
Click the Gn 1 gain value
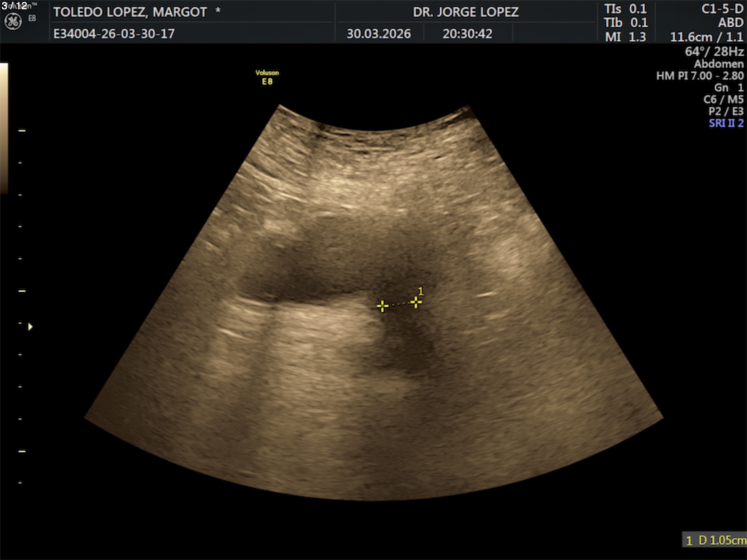[728, 87]
